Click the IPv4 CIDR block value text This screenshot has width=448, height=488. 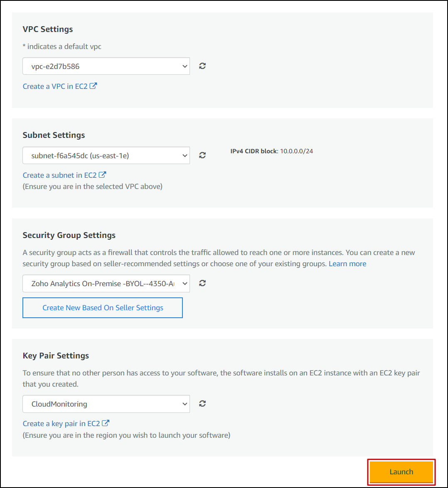click(x=296, y=151)
